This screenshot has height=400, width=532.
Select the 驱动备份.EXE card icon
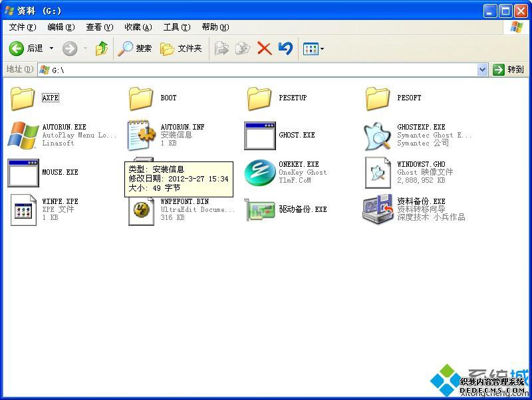click(259, 210)
